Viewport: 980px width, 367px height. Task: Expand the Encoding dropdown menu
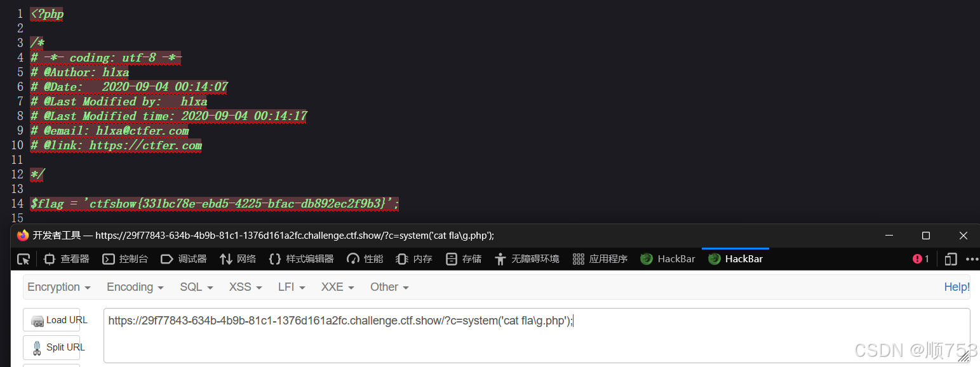[x=135, y=287]
